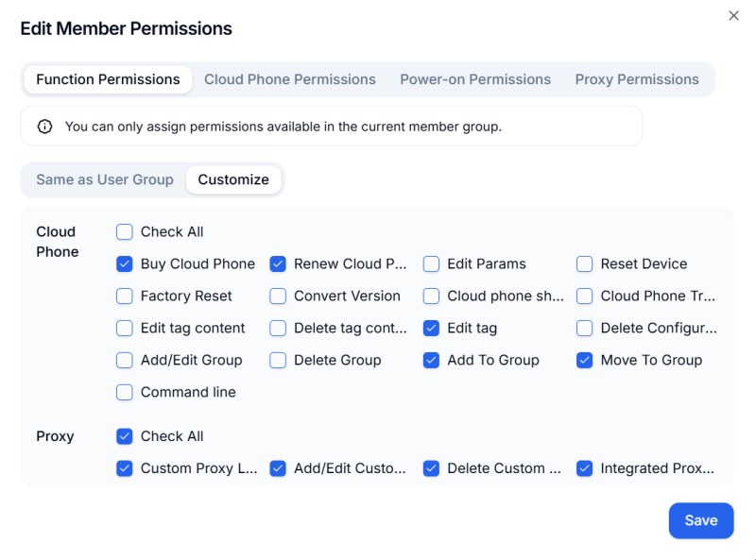Image resolution: width=756 pixels, height=560 pixels.
Task: Disable the Add To Group permission
Action: click(431, 360)
